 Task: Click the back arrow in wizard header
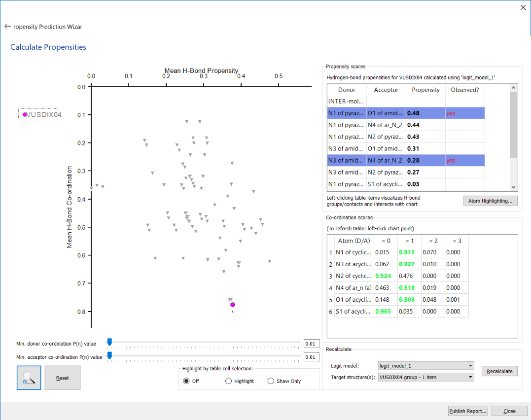coord(7,27)
